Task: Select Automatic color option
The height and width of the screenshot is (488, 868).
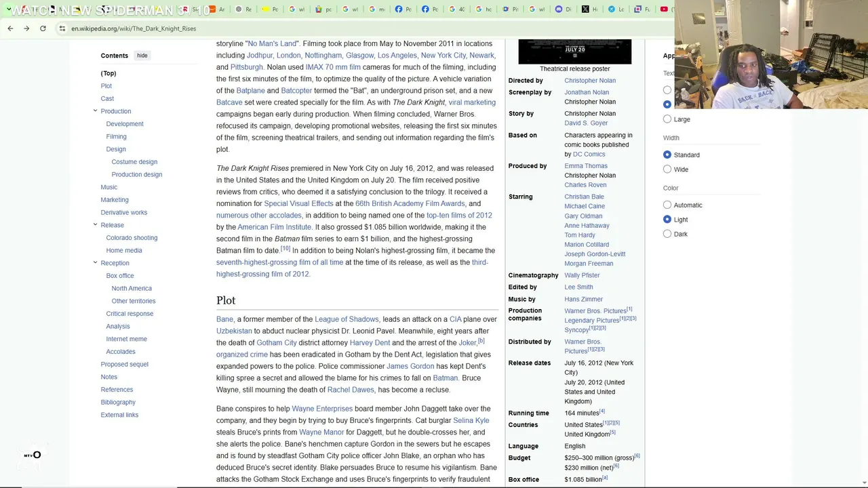Action: [x=667, y=205]
